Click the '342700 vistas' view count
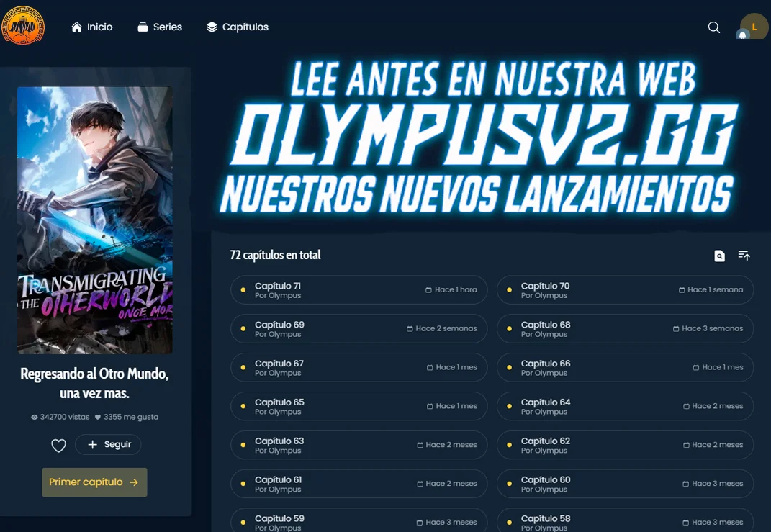The width and height of the screenshot is (771, 532). pos(60,417)
